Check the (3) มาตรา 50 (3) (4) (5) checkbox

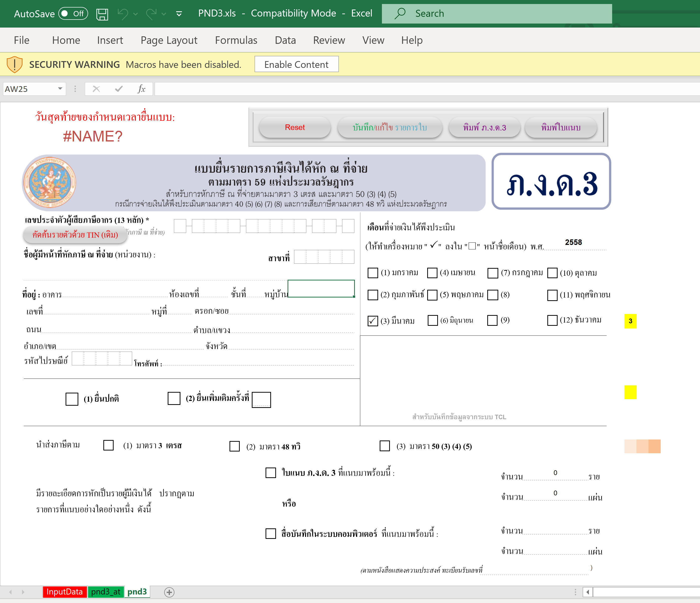384,446
